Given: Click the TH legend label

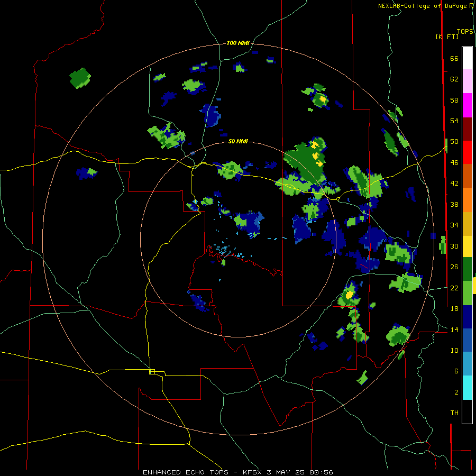Looking at the screenshot, I should point(454,413).
